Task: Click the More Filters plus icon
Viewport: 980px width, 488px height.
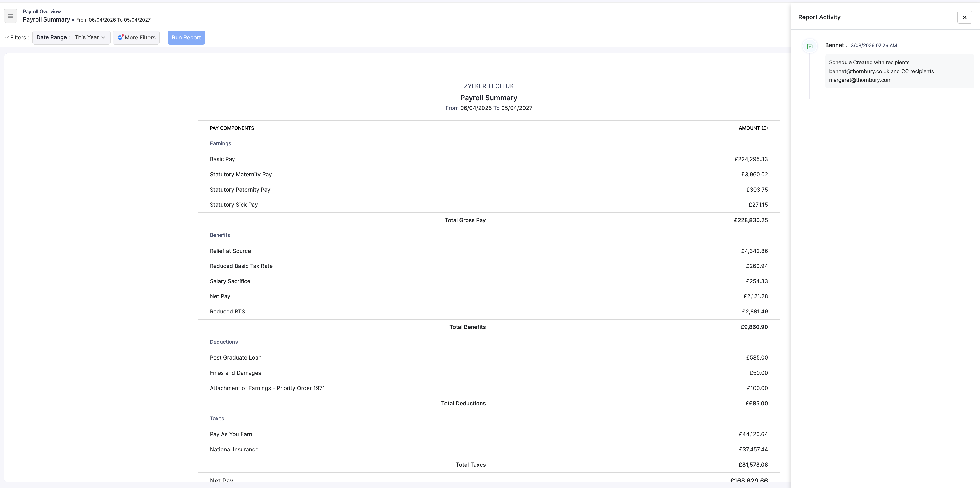Action: pos(120,37)
